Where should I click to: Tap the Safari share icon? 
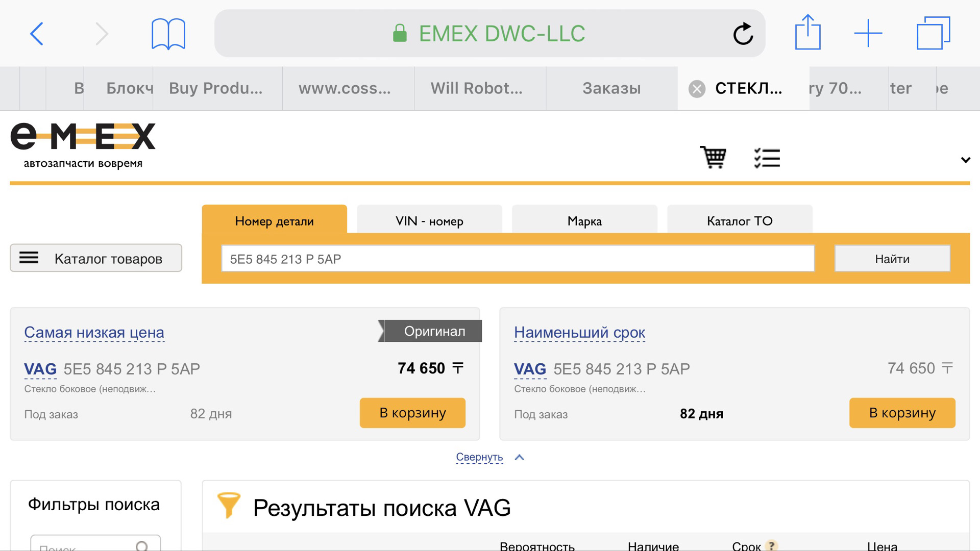(807, 33)
